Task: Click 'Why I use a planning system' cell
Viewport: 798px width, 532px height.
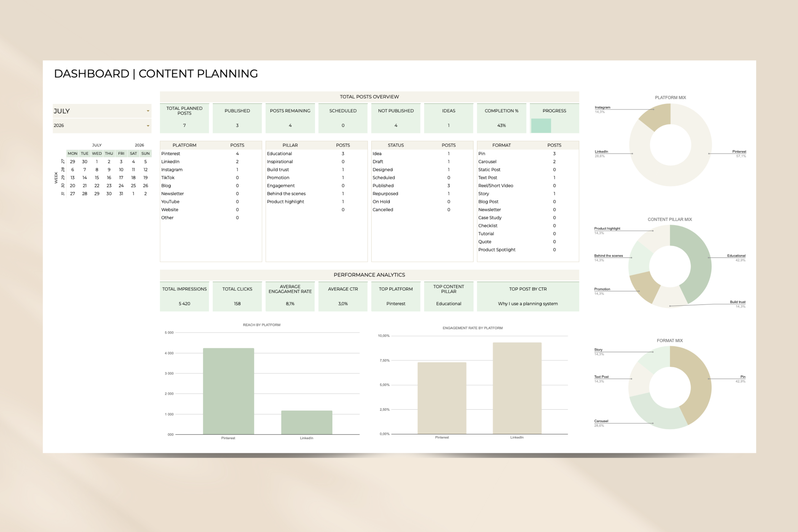Action: coord(528,304)
